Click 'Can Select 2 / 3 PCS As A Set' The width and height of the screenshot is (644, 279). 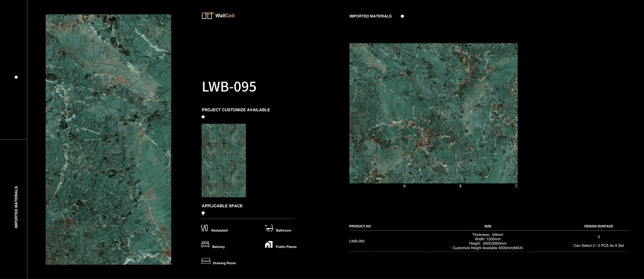click(x=599, y=246)
